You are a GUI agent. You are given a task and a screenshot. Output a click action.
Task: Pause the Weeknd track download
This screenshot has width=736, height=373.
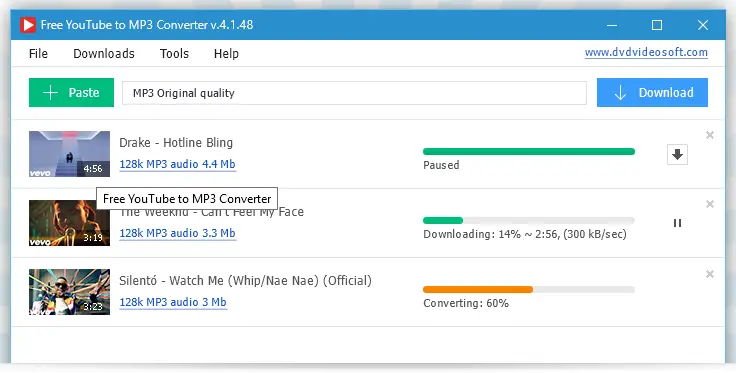677,223
